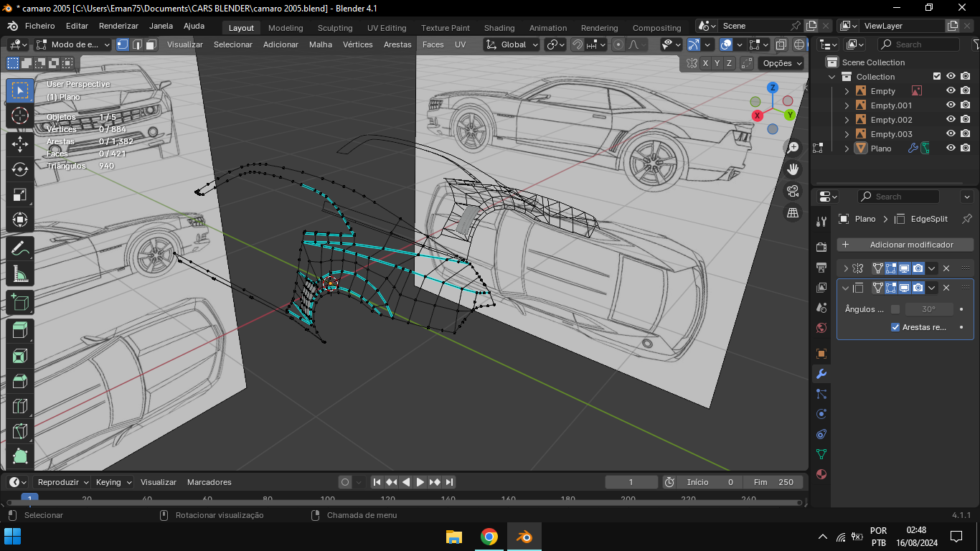
Task: Click the pan view hand icon
Action: click(793, 169)
